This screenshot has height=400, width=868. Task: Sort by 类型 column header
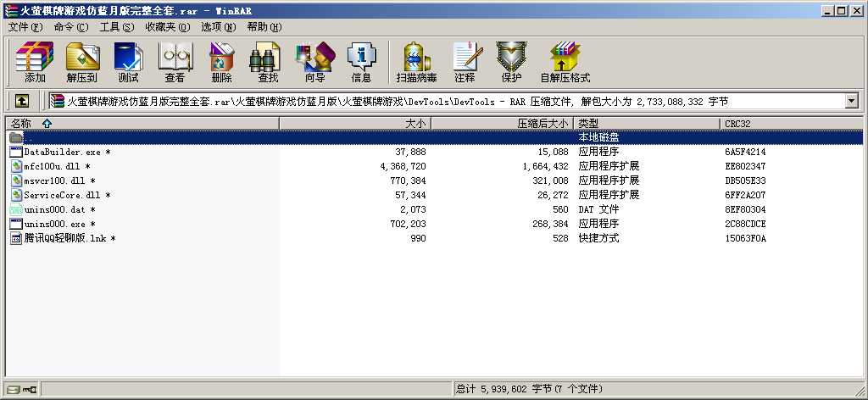(648, 124)
